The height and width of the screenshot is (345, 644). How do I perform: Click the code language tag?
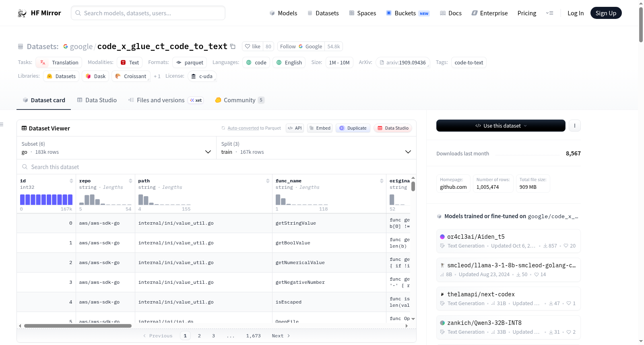[x=256, y=62]
